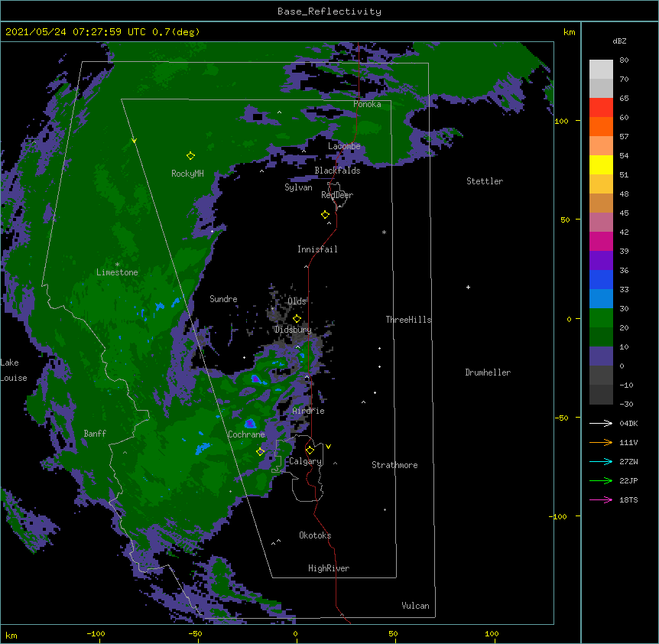Click the Ponoka town label
The width and height of the screenshot is (659, 644).
367,104
